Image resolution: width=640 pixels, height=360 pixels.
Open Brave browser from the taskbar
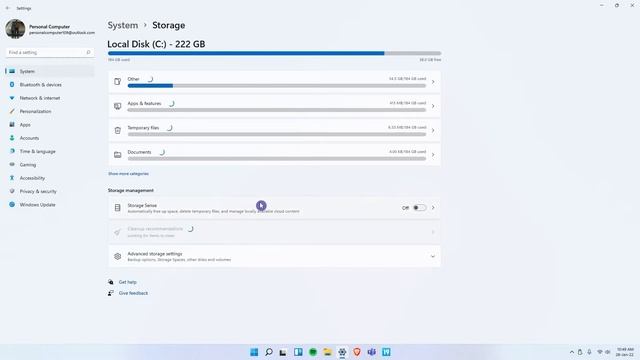click(357, 352)
